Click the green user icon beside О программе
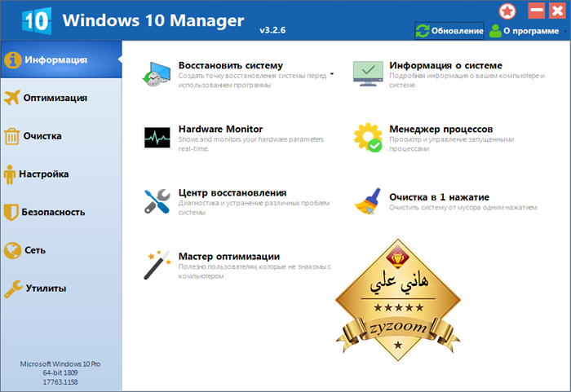Image resolution: width=571 pixels, height=392 pixels. point(495,31)
